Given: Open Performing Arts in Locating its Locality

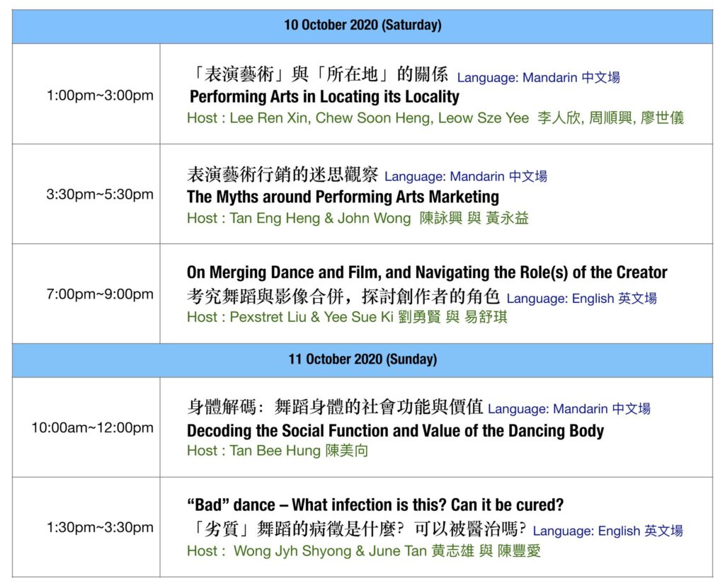Looking at the screenshot, I should tap(324, 97).
